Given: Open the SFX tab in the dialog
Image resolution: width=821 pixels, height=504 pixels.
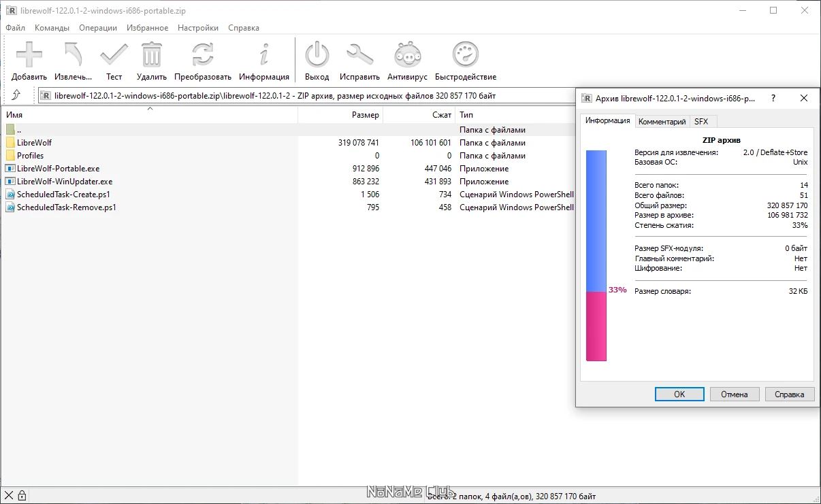Looking at the screenshot, I should (x=702, y=121).
